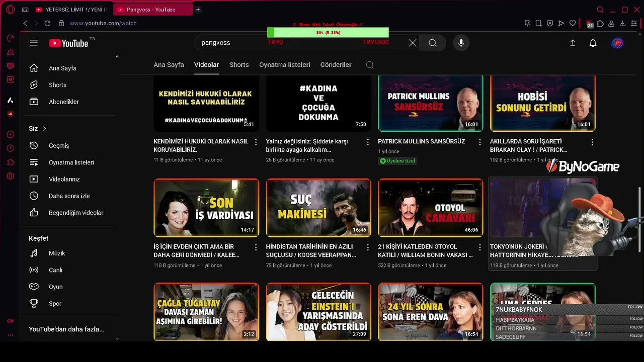Image resolution: width=644 pixels, height=362 pixels.
Task: Open options for PATRICK MULLINS SANSÜRSÜZ video
Action: [480, 142]
